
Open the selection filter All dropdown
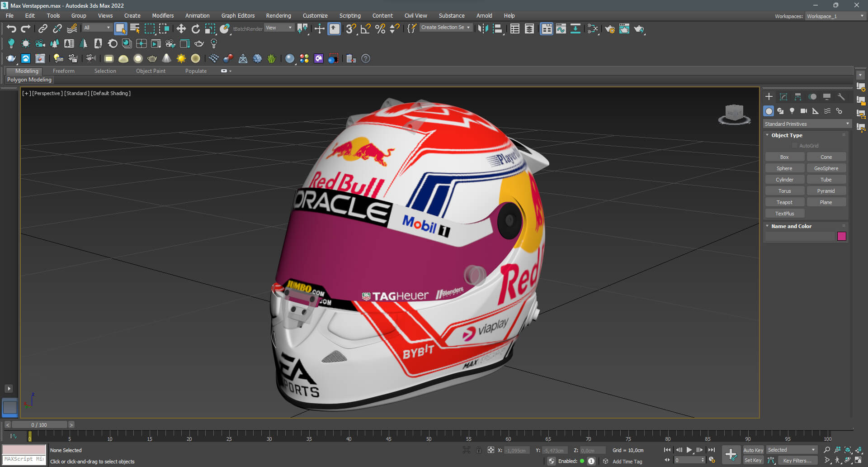[x=97, y=28]
